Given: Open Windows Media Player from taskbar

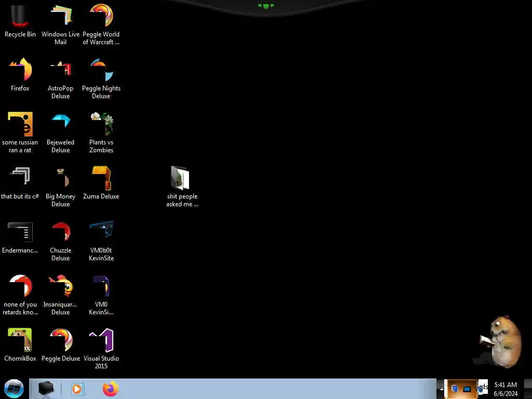Looking at the screenshot, I should 77,389.
